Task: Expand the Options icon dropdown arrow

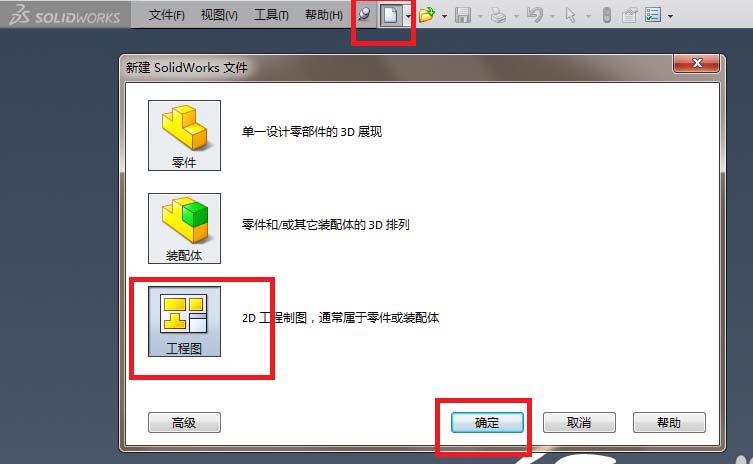Action: point(670,16)
